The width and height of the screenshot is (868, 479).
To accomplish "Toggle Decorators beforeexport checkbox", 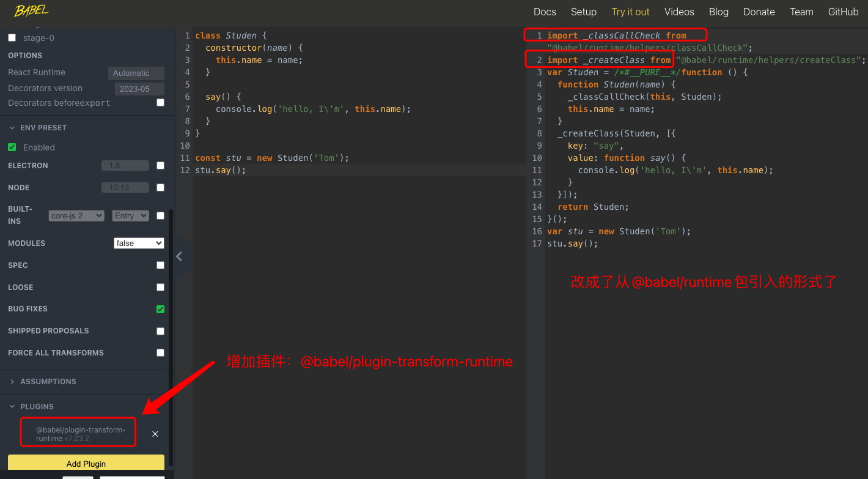I will pos(160,103).
